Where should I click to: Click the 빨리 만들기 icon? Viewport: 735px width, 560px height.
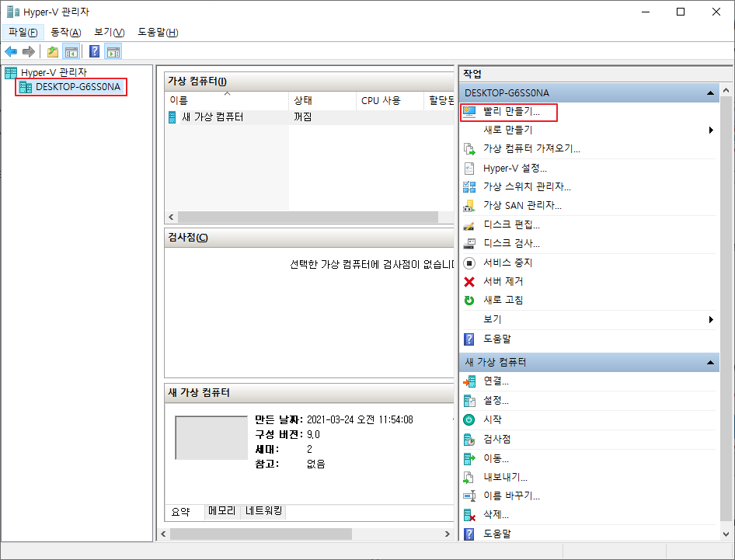(469, 112)
